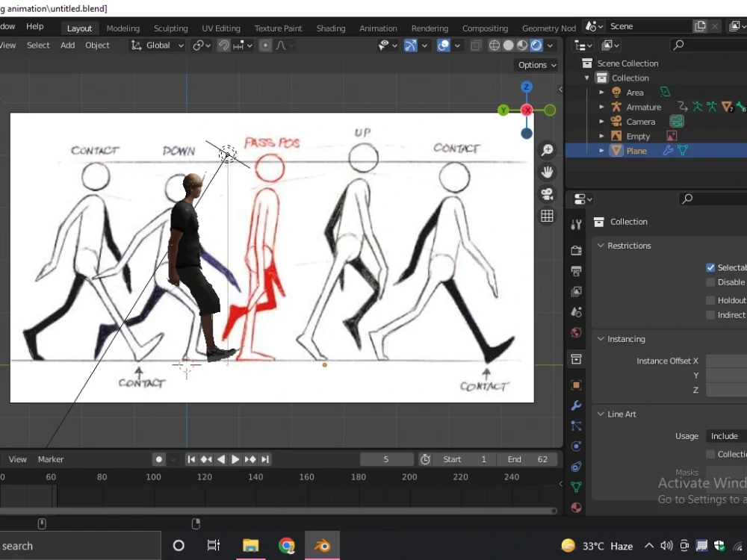Switch orthographic/perspective grid gizmo
Viewport: 747px width, 560px height.
click(547, 216)
